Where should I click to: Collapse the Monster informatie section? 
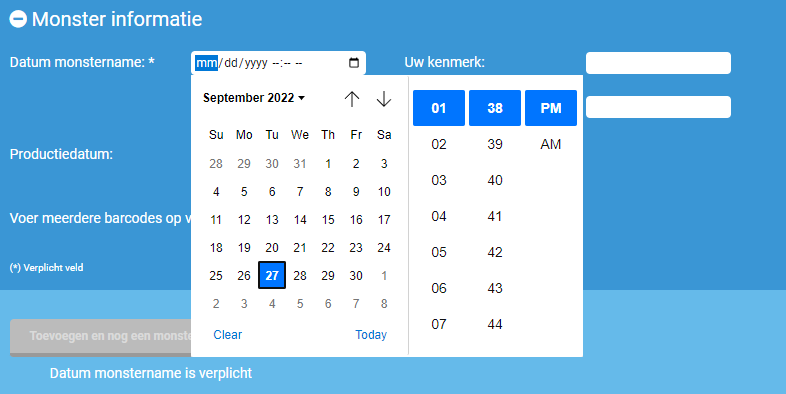(x=18, y=19)
